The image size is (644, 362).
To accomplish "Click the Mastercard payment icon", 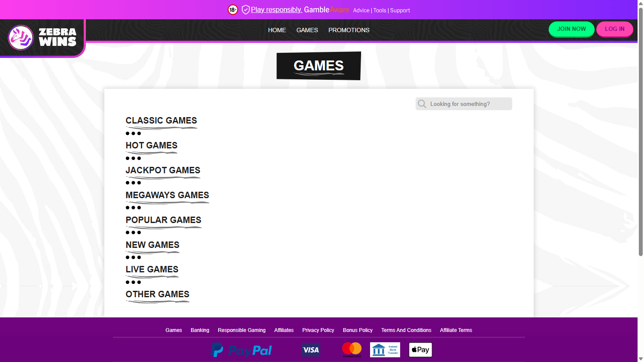I will coord(352,349).
